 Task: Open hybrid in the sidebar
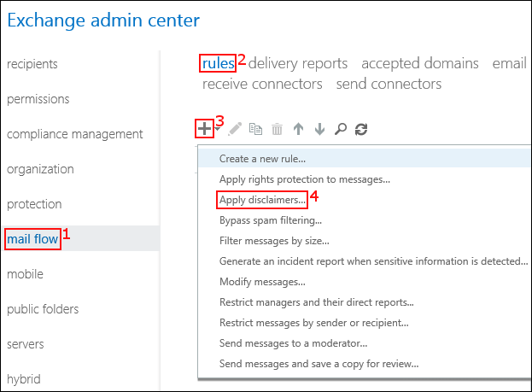(24, 379)
